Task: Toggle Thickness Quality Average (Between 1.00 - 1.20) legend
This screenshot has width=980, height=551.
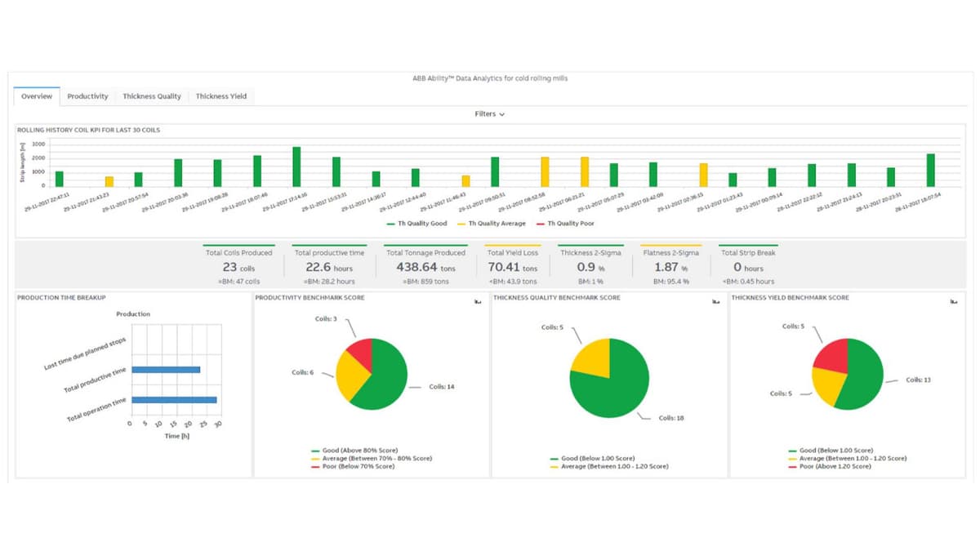Action: point(608,466)
